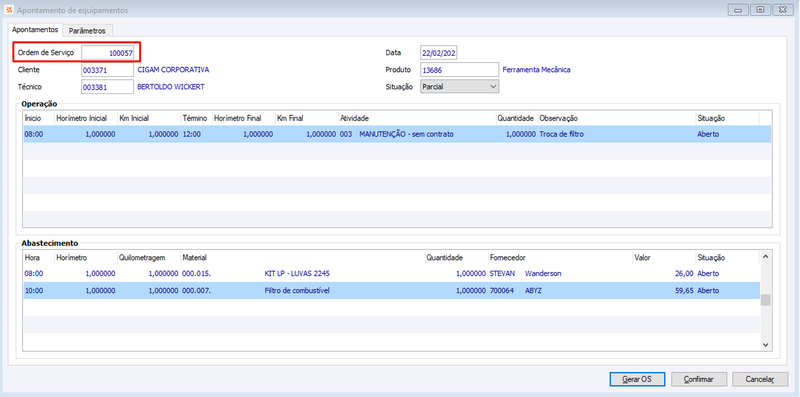Click the CIGAM CORPORATIVA client name
The image size is (800, 397).
(173, 69)
